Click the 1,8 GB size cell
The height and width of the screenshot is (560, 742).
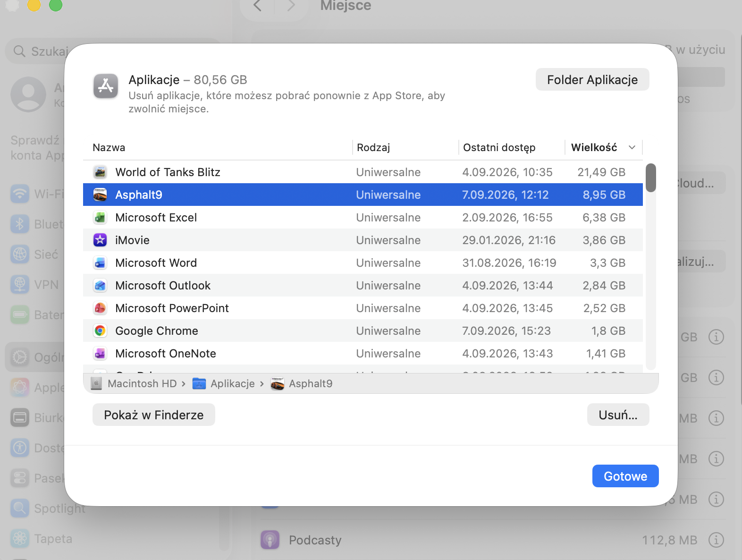point(608,331)
